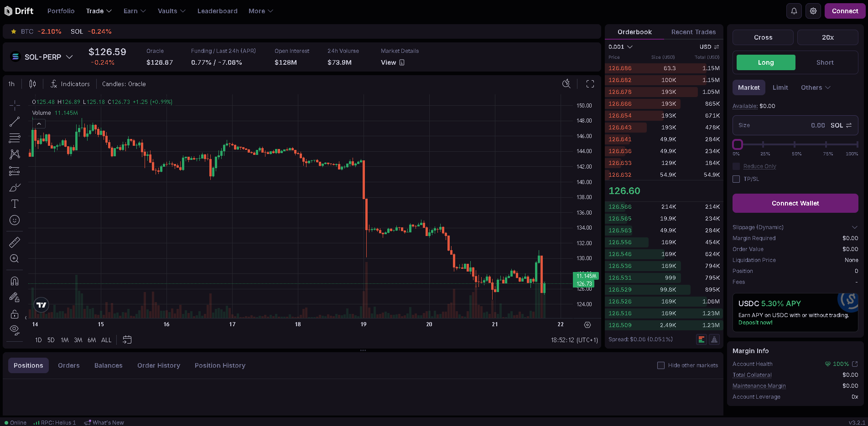Open the Order History tab
The image size is (868, 426).
click(x=158, y=365)
